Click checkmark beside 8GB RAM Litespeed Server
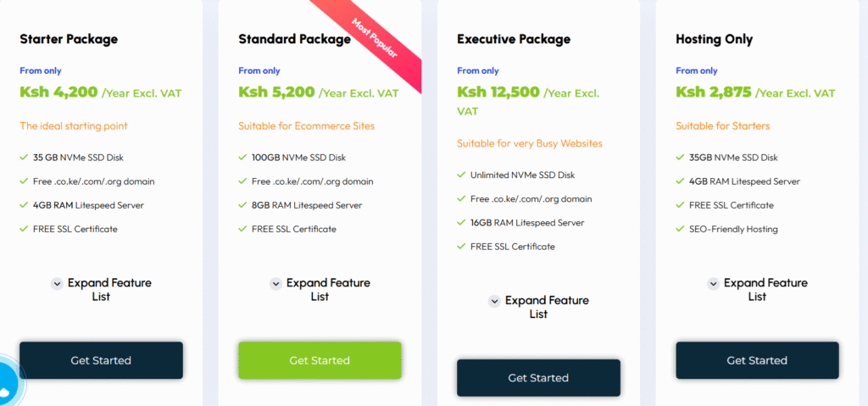 coord(242,205)
